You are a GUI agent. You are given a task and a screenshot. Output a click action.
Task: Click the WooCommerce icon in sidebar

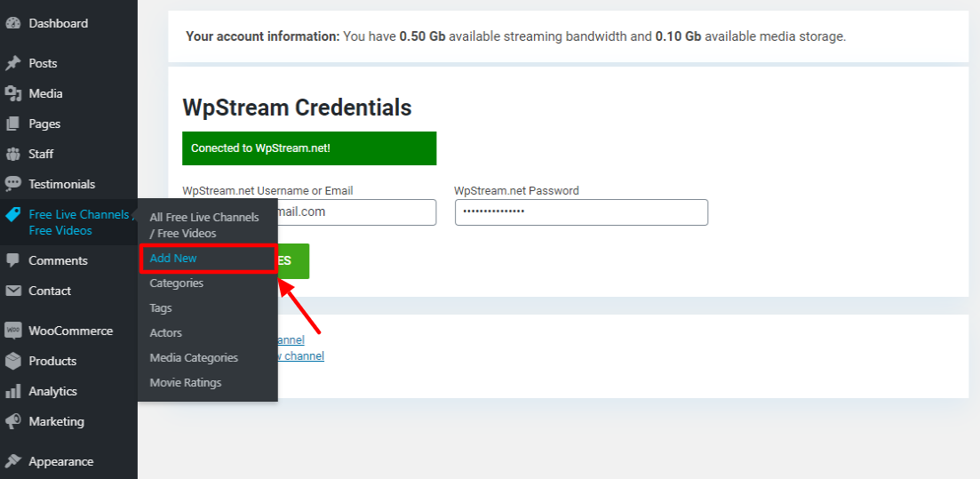[x=13, y=331]
